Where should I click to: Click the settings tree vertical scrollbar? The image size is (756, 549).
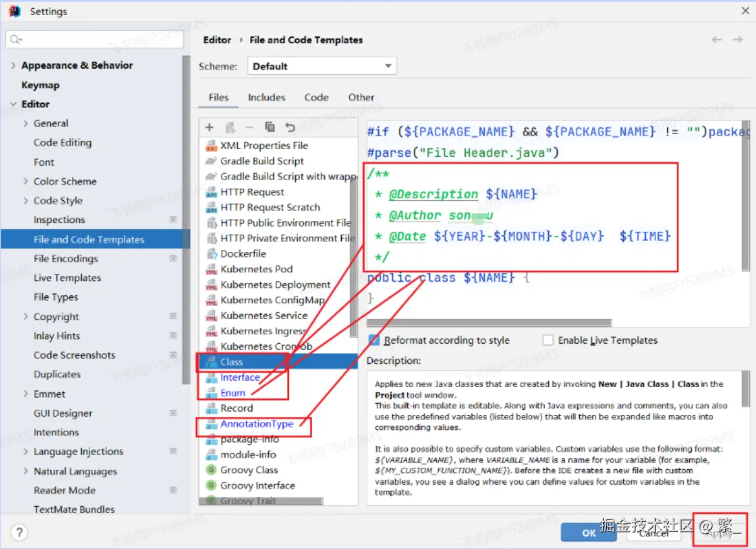[186, 220]
